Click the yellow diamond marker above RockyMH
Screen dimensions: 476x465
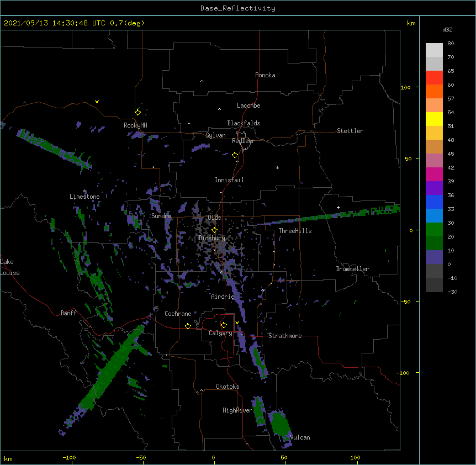(138, 113)
